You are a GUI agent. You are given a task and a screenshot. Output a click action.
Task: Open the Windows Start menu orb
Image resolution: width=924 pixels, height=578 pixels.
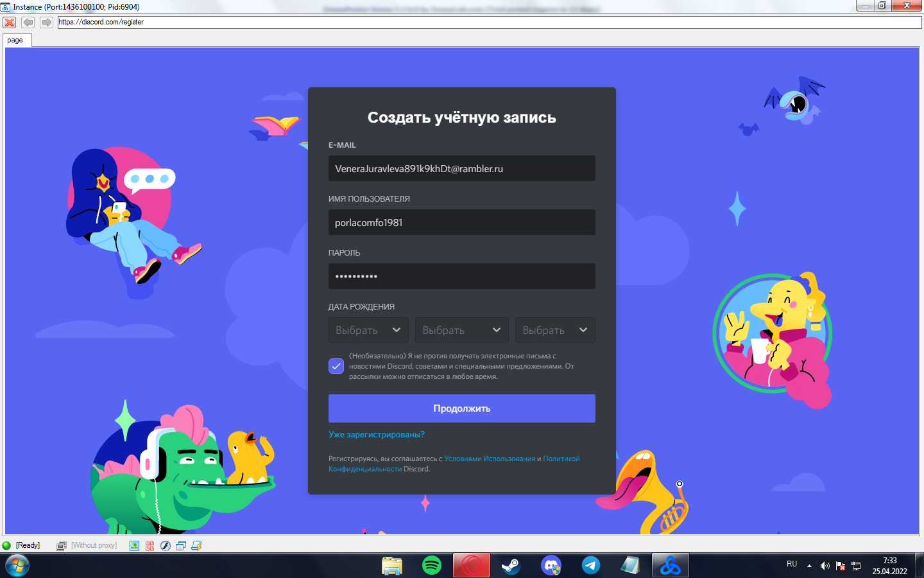(17, 566)
